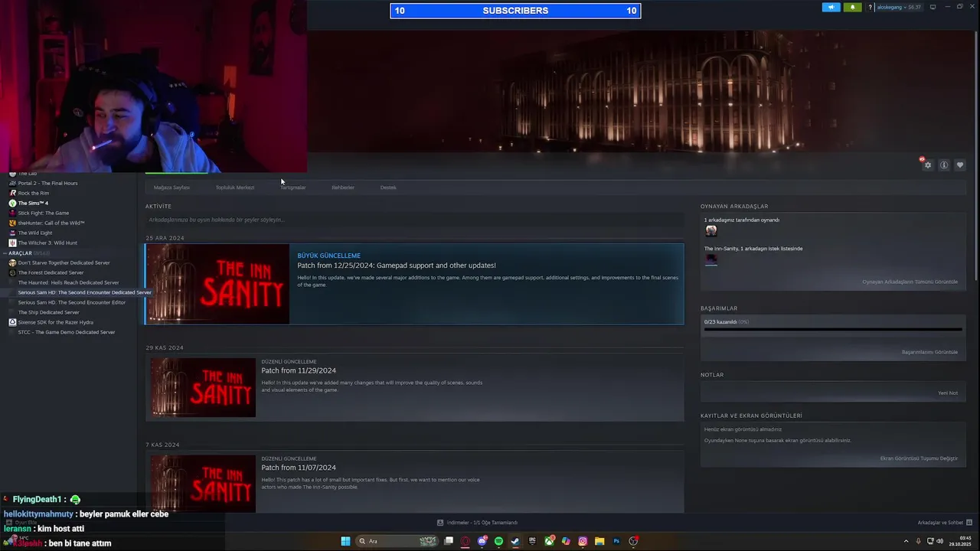Select Don't Starve Together Dedicated Server
The width and height of the screenshot is (980, 551).
coord(64,263)
